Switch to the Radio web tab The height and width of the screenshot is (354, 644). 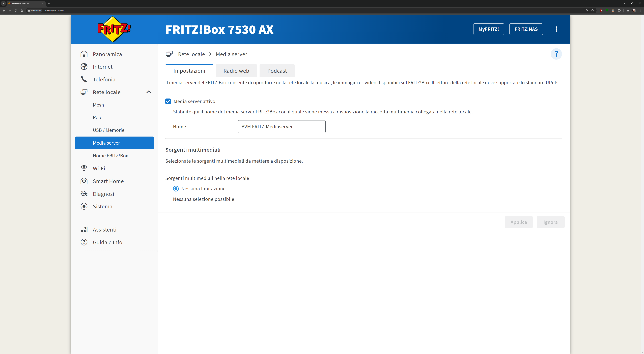[x=236, y=71]
